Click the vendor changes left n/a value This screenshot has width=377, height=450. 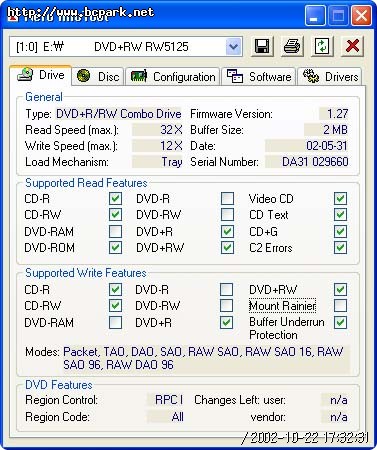click(335, 417)
